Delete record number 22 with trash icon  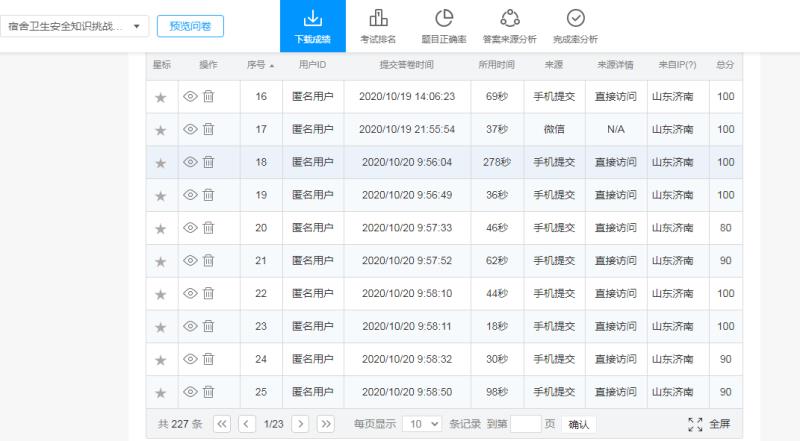pyautogui.click(x=208, y=293)
